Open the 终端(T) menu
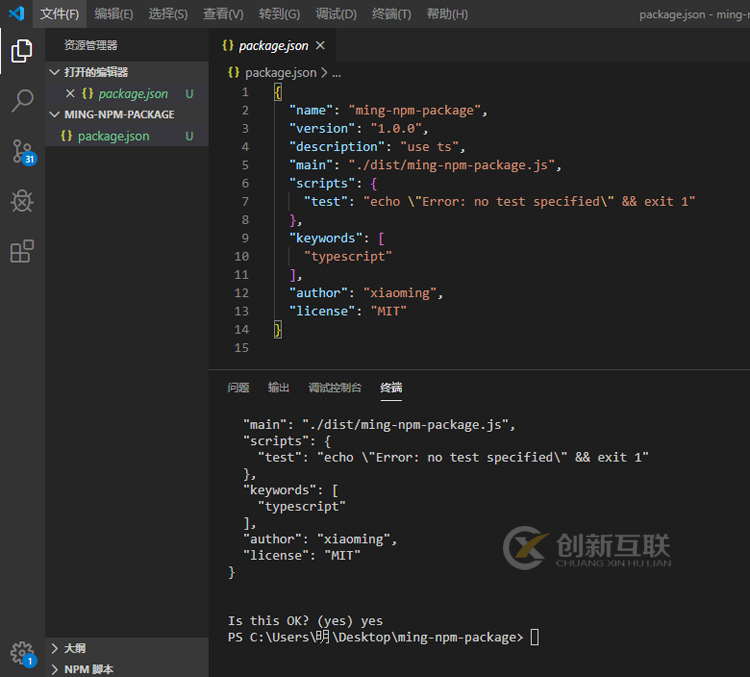 (x=391, y=14)
